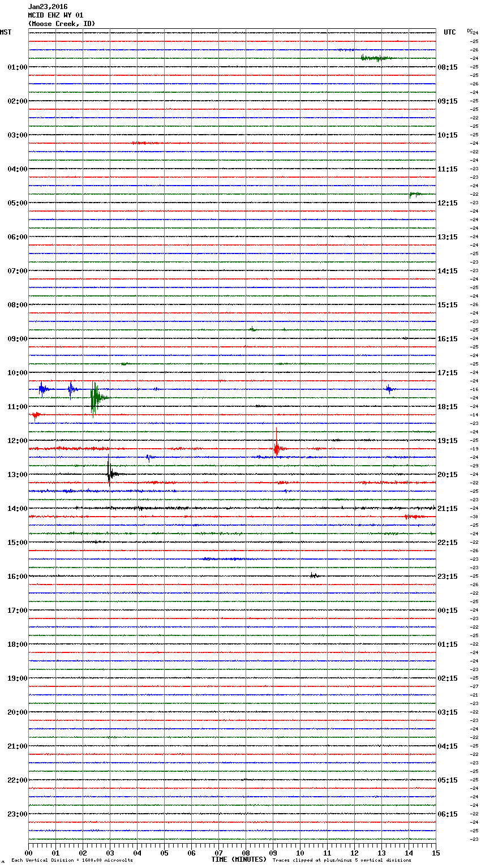
Task: Click the "16:00" MST time label
Action: click(x=17, y=577)
